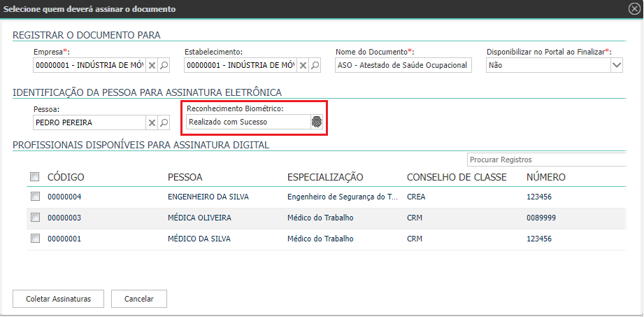This screenshot has height=317, width=644.
Task: Click the name MÉDICA OLIVEIRA
Action: [x=199, y=218]
